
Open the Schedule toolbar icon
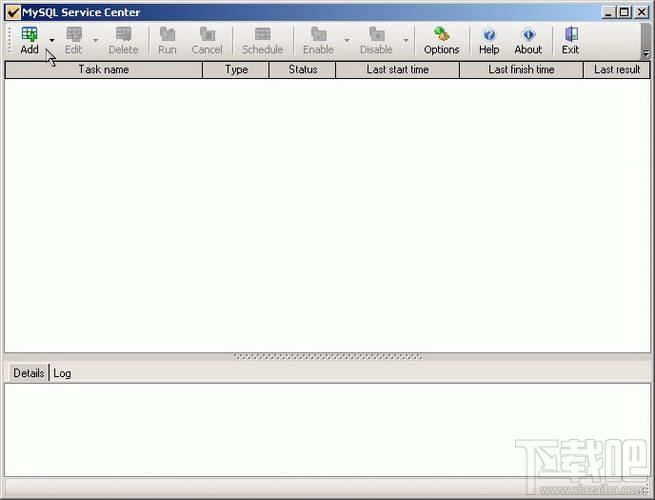tap(262, 40)
